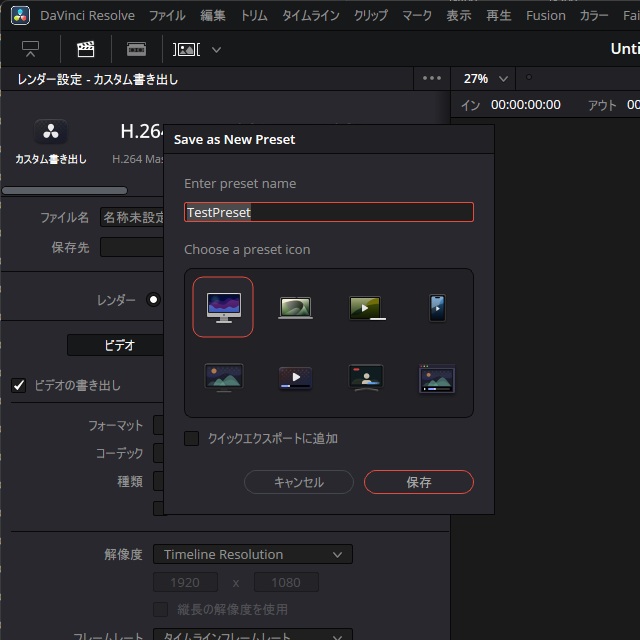Expand the clip view dropdown arrow in toolbar
Screen dimensions: 640x640
point(217,49)
